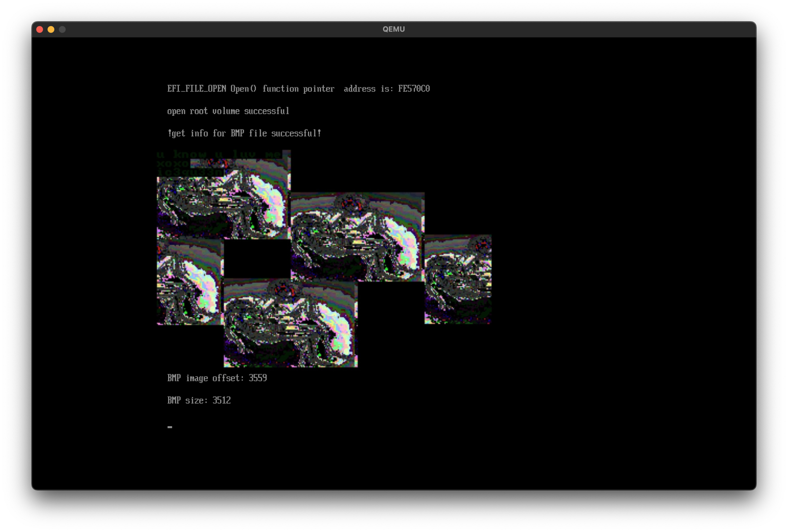Click the upper-right large glitched BMP tile
The height and width of the screenshot is (532, 788).
(x=357, y=236)
